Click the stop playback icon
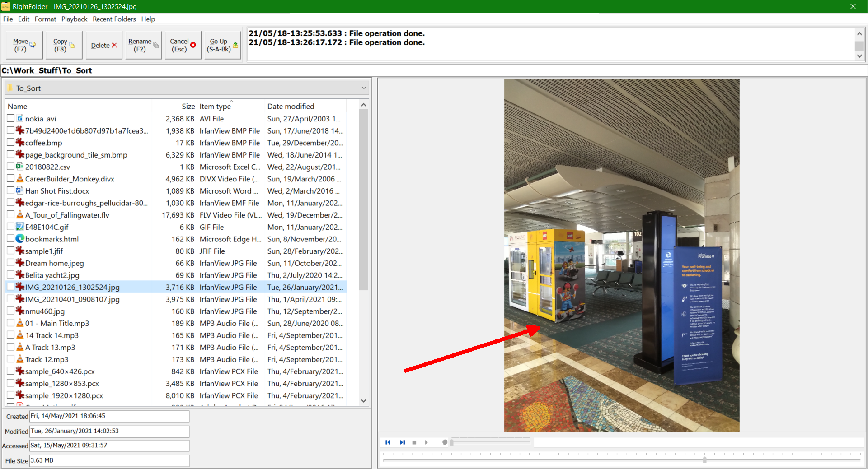 414,442
